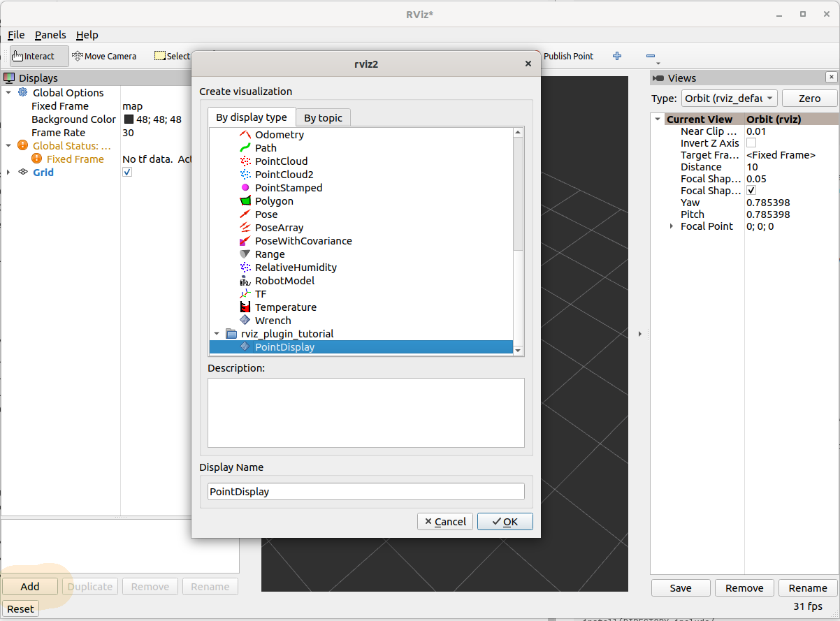840x621 pixels.
Task: Collapse the rviz_plugin_tutorial folder
Action: click(217, 333)
